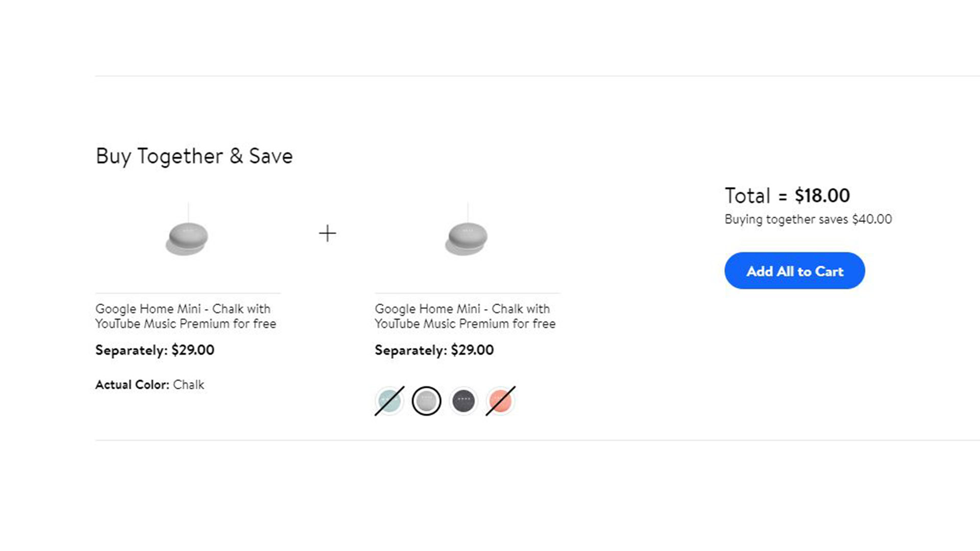
Task: Click the divider line below the swatches
Action: (x=510, y=440)
